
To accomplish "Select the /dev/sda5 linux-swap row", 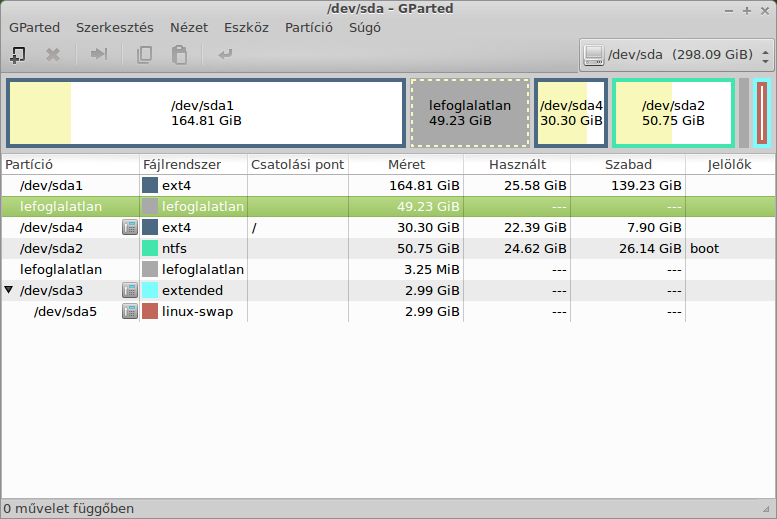I will point(388,311).
